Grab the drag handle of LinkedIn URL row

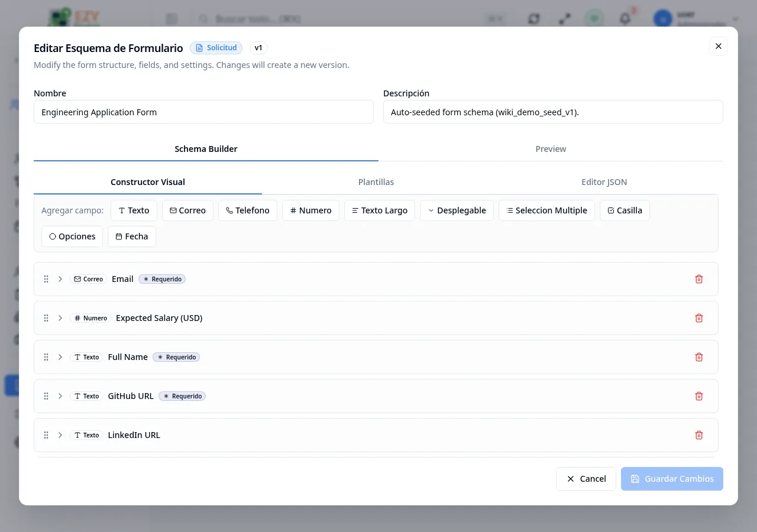(x=46, y=435)
